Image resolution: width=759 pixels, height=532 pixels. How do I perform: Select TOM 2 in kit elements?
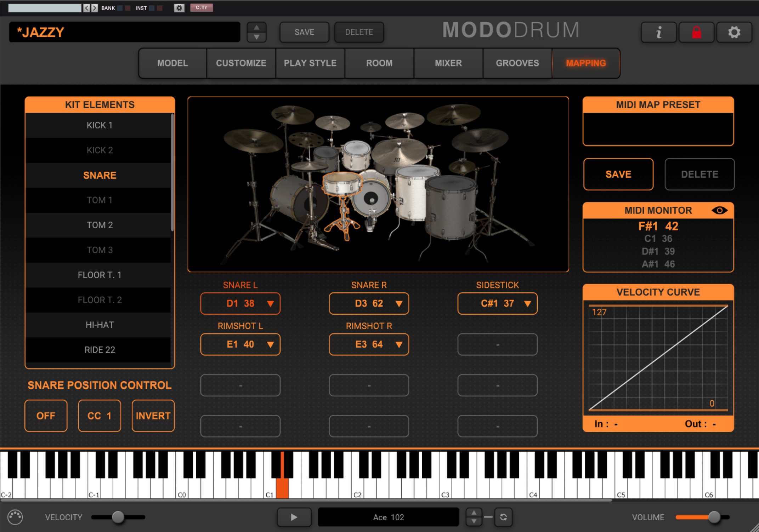98,225
